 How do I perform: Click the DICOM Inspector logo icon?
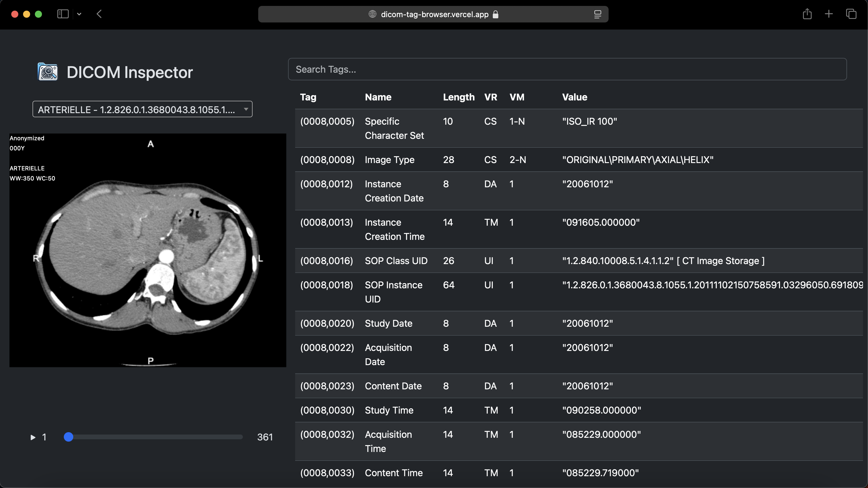click(47, 71)
